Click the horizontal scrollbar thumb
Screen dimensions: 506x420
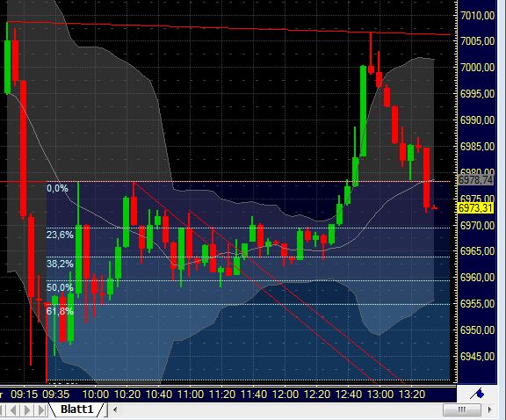pyautogui.click(x=462, y=410)
